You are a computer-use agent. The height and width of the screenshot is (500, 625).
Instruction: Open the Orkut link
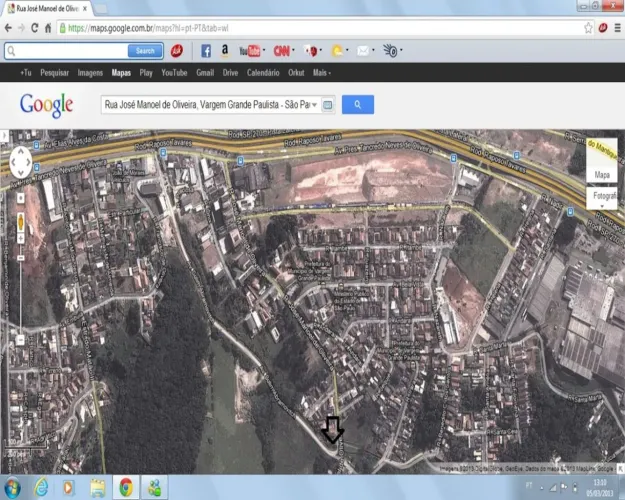click(296, 73)
